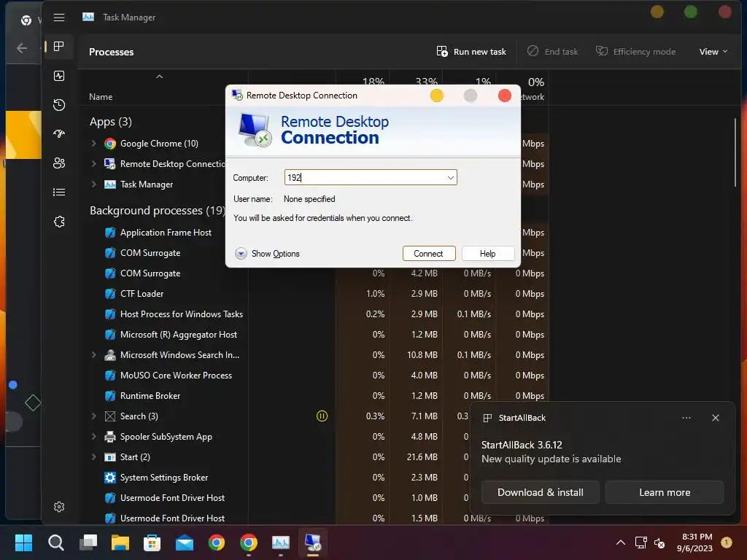Select the System Settings Broker process
The height and width of the screenshot is (560, 747).
click(164, 478)
